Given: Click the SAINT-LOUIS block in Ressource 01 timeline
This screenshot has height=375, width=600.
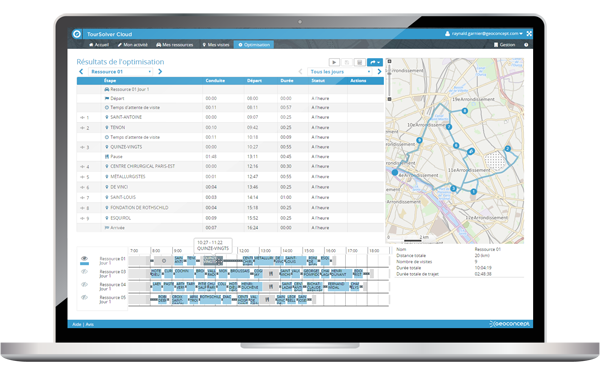Looking at the screenshot, I should pyautogui.click(x=295, y=260).
